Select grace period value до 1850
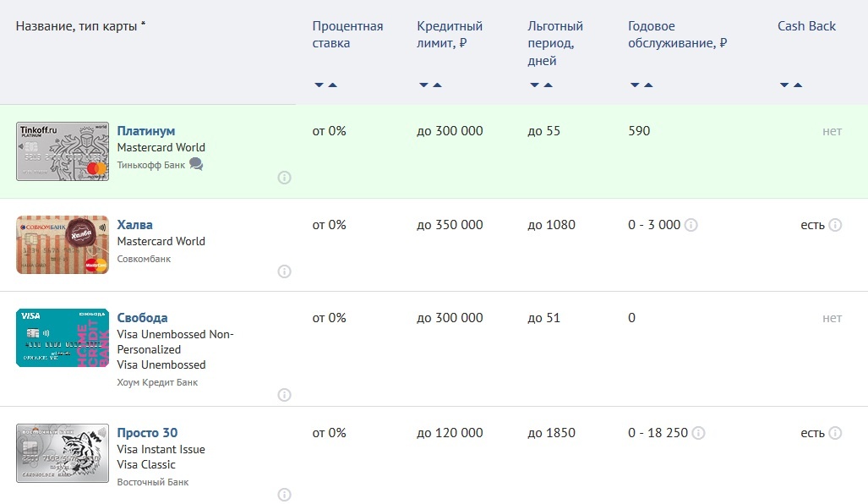 (x=551, y=433)
